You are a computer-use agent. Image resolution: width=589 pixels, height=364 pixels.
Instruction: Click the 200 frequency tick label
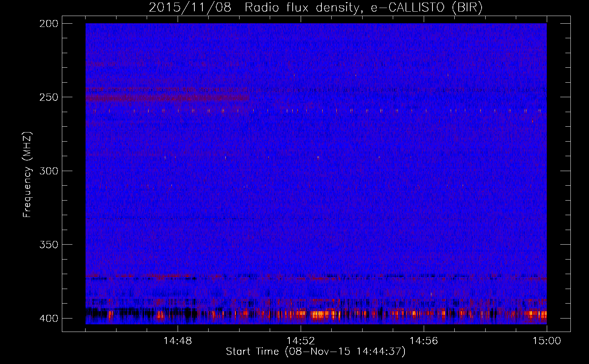coord(48,23)
